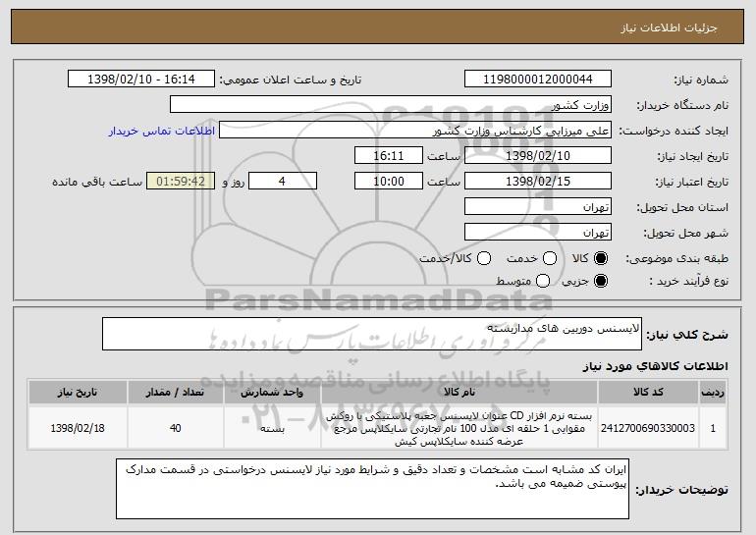Select the کالا/خدمت radio button
This screenshot has width=756, height=535.
click(484, 259)
